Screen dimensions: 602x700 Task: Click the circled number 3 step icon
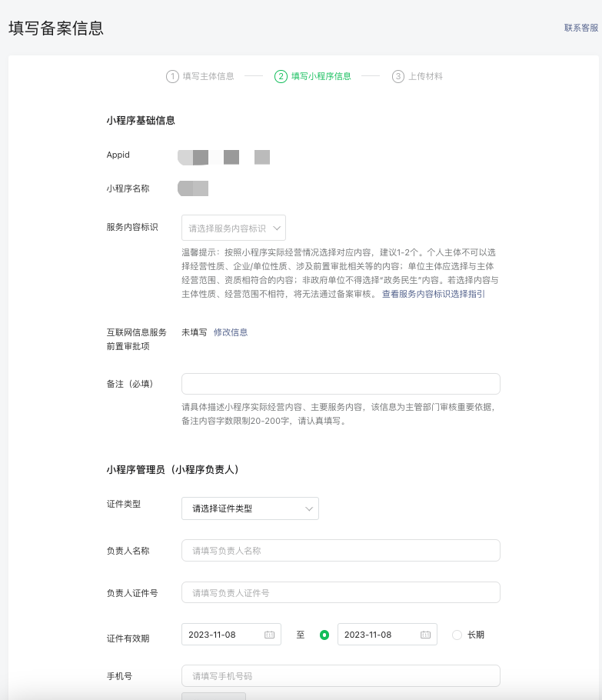point(398,76)
